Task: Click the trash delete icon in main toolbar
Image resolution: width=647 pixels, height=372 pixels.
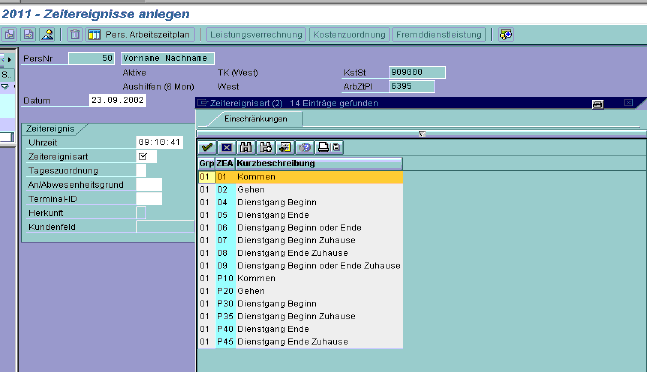Action: click(x=75, y=34)
